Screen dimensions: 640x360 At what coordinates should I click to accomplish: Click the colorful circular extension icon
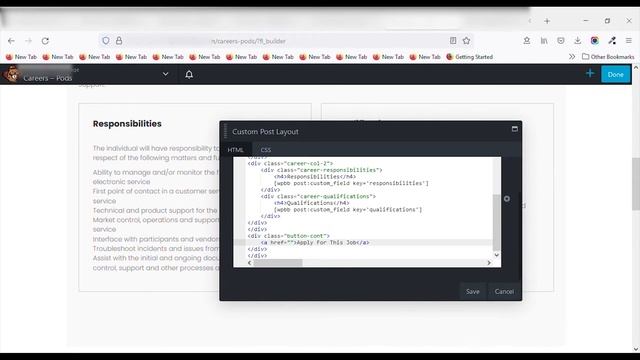(x=595, y=41)
